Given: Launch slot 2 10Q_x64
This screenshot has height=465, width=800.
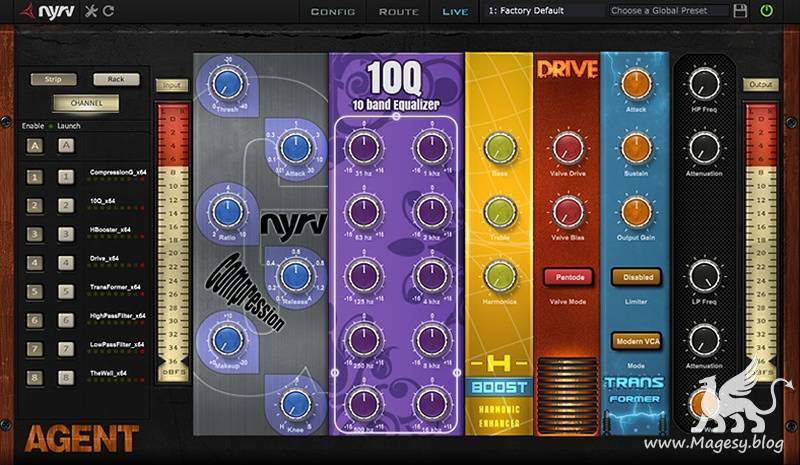Looking at the screenshot, I should click(66, 206).
